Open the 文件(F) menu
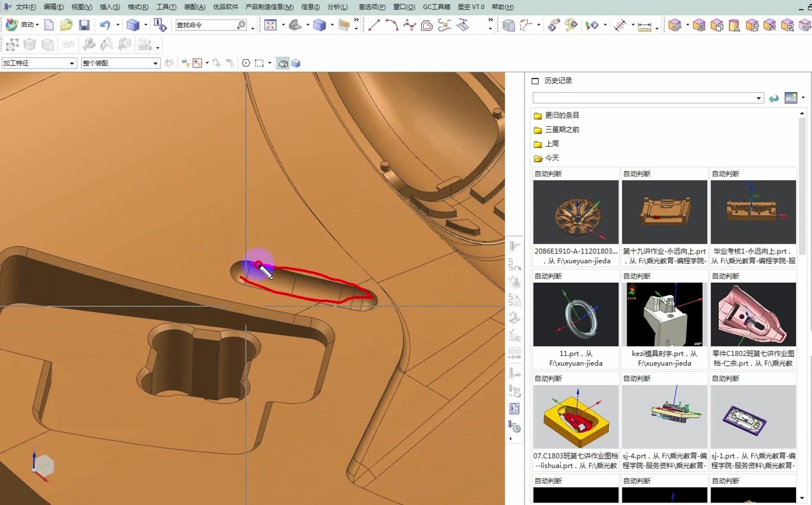This screenshot has height=505, width=812. pos(25,7)
